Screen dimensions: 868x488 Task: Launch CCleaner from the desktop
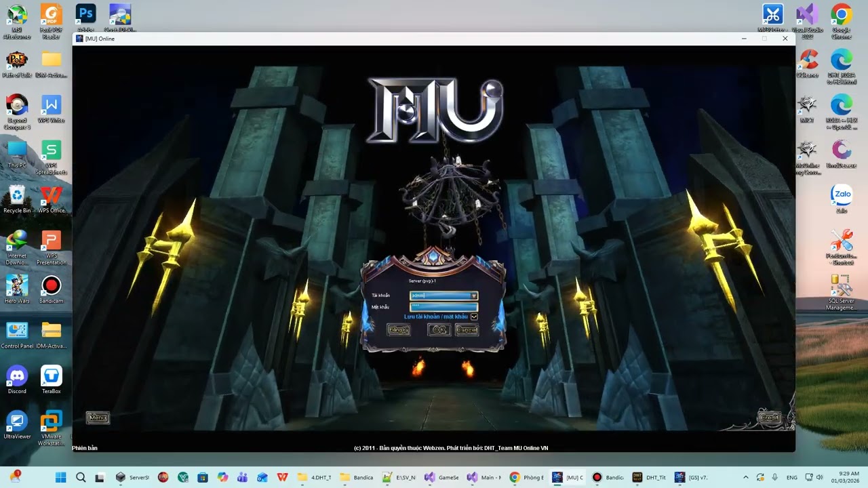[x=807, y=64]
